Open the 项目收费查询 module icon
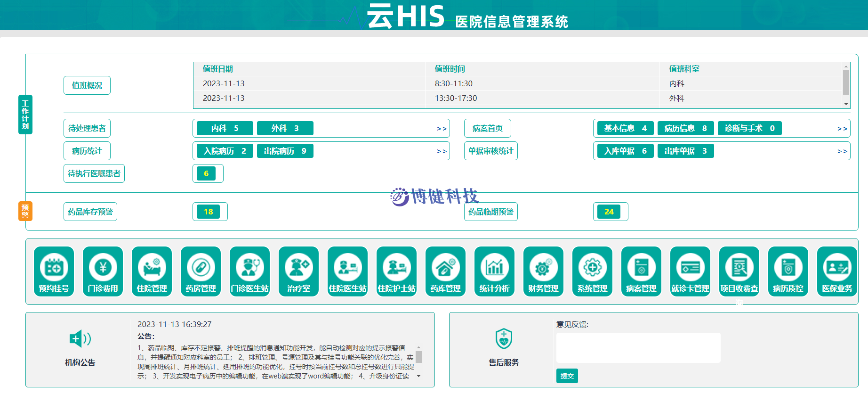 pos(739,271)
